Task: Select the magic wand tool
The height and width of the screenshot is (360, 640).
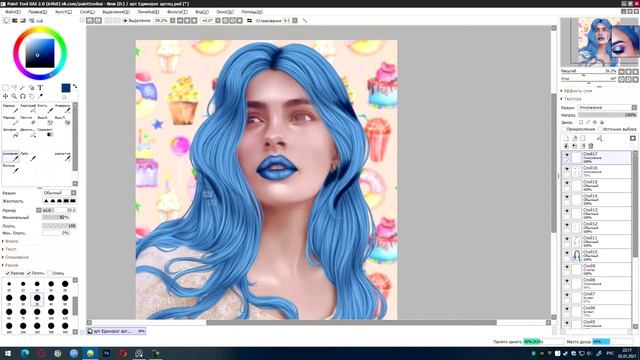Action: coord(22,88)
